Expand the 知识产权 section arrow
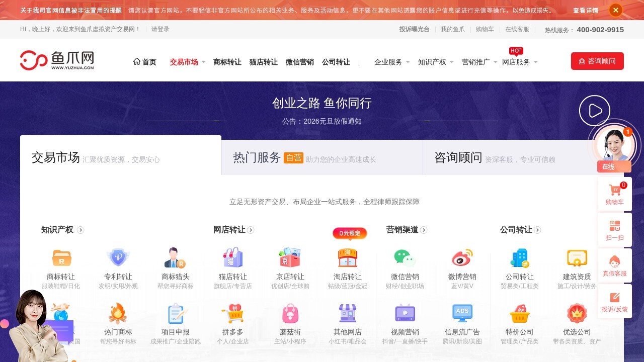The width and height of the screenshot is (644, 362). (80, 230)
